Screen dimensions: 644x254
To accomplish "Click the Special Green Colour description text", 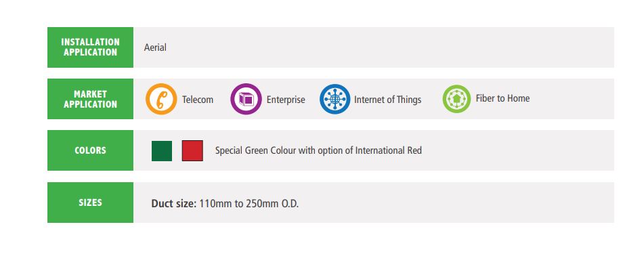I will 318,150.
